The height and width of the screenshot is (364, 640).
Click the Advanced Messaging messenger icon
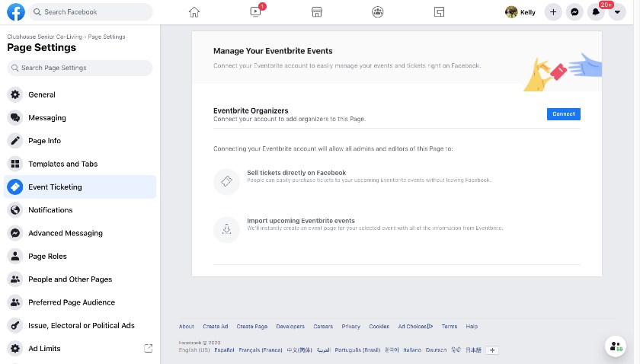pyautogui.click(x=15, y=233)
